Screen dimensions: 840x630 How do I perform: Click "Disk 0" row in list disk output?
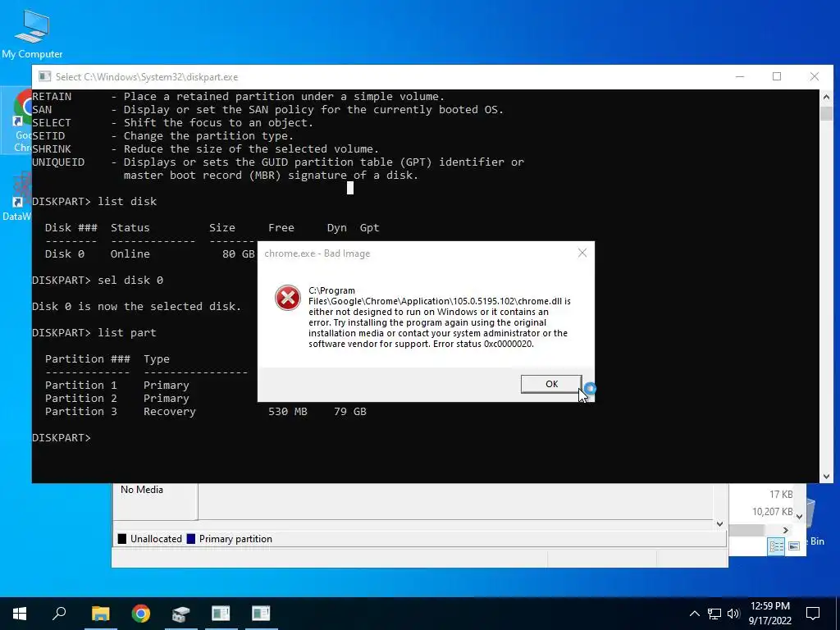tap(149, 254)
